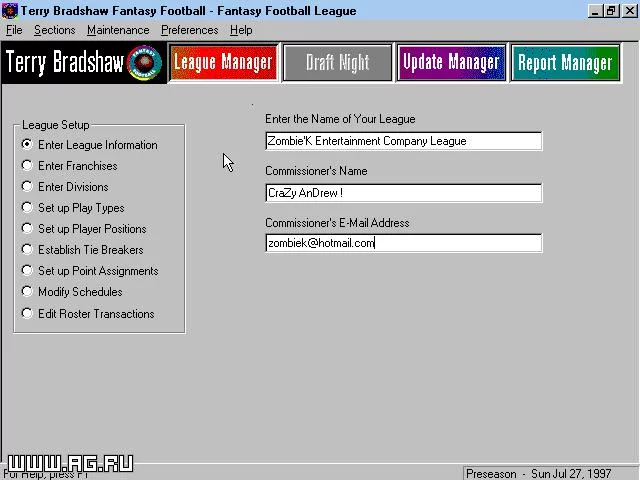Open the Update Manager section
This screenshot has height=480, width=640.
[451, 62]
